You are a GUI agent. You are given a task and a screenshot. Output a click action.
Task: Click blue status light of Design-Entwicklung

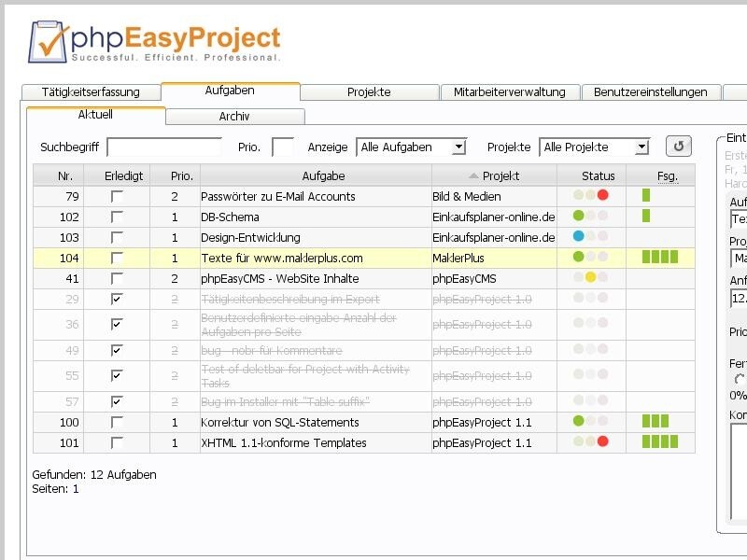[x=578, y=236]
